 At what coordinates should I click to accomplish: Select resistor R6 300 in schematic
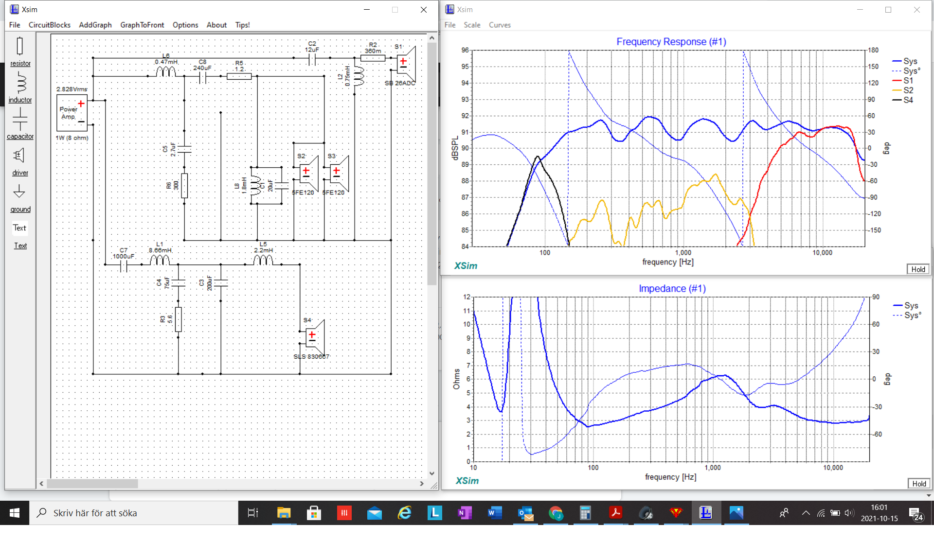[x=184, y=186]
